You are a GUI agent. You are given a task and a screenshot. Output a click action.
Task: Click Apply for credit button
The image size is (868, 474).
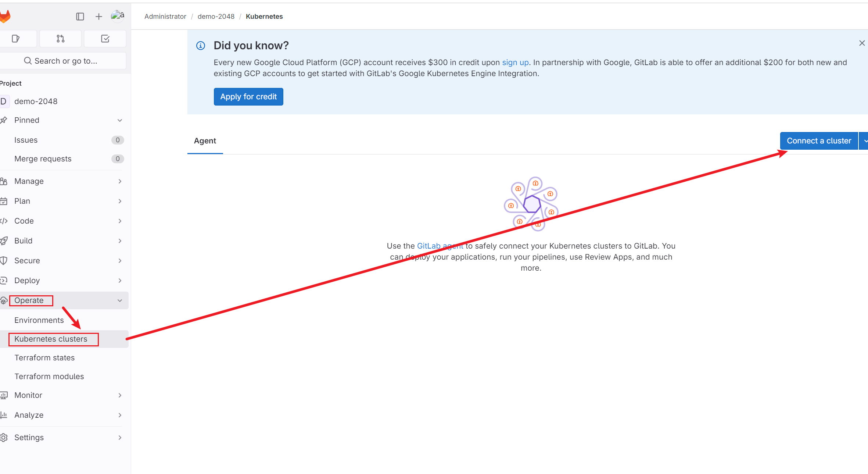(x=248, y=97)
